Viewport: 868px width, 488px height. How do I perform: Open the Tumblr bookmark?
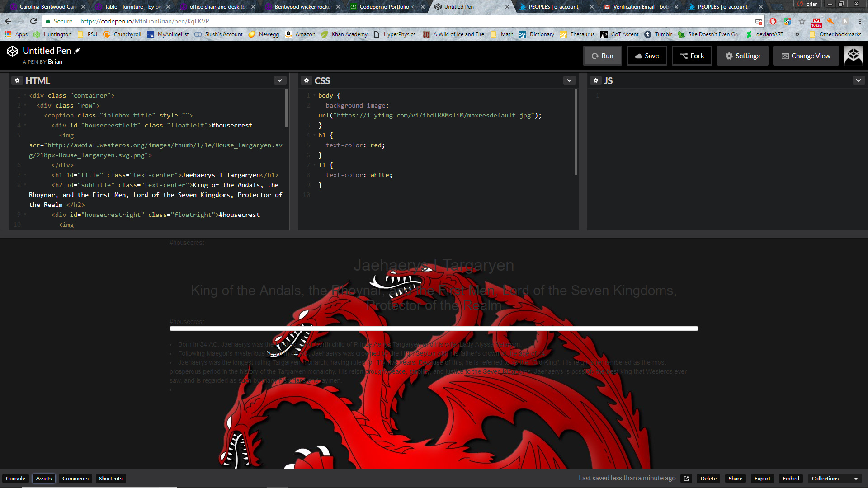(658, 34)
